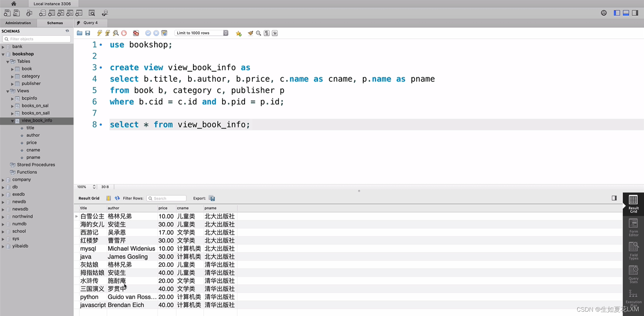Click inside the Filter objects search field

click(36, 39)
